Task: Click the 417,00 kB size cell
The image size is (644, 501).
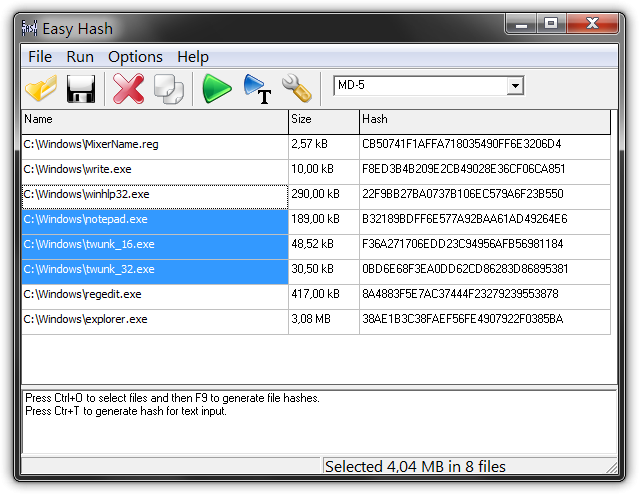Action: click(x=324, y=297)
